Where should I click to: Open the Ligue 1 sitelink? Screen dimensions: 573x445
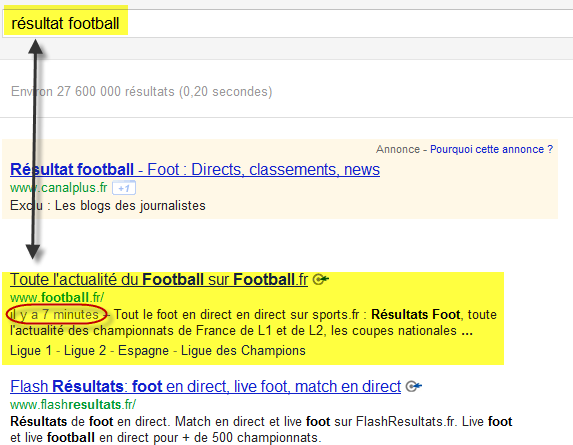click(x=31, y=350)
